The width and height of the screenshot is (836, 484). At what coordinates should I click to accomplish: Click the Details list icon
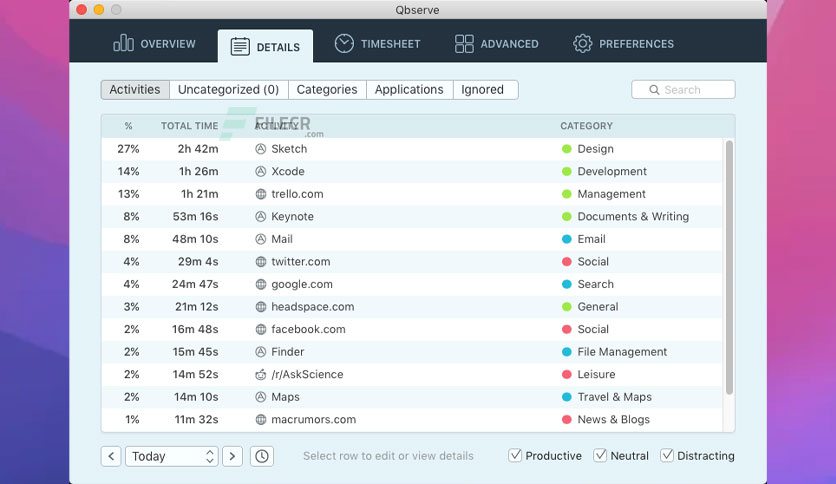point(240,47)
